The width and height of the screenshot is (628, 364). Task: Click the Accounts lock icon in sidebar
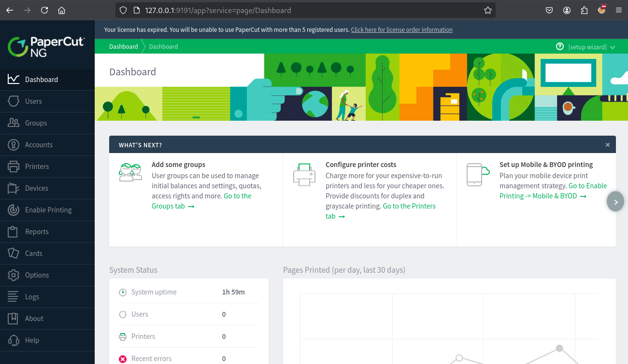[14, 144]
